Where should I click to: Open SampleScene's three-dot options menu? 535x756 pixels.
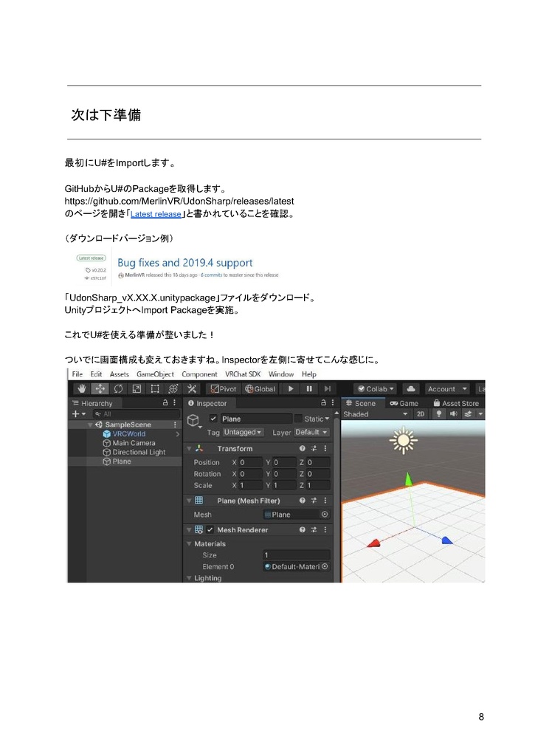[x=175, y=425]
